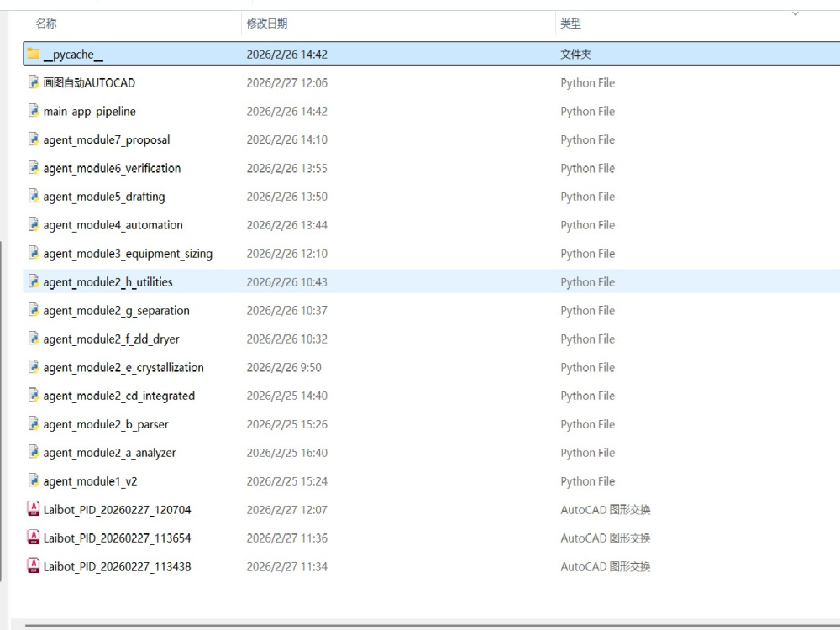Viewport: 840px width, 630px height.
Task: Select the __pycache__ folder icon
Action: coord(34,54)
